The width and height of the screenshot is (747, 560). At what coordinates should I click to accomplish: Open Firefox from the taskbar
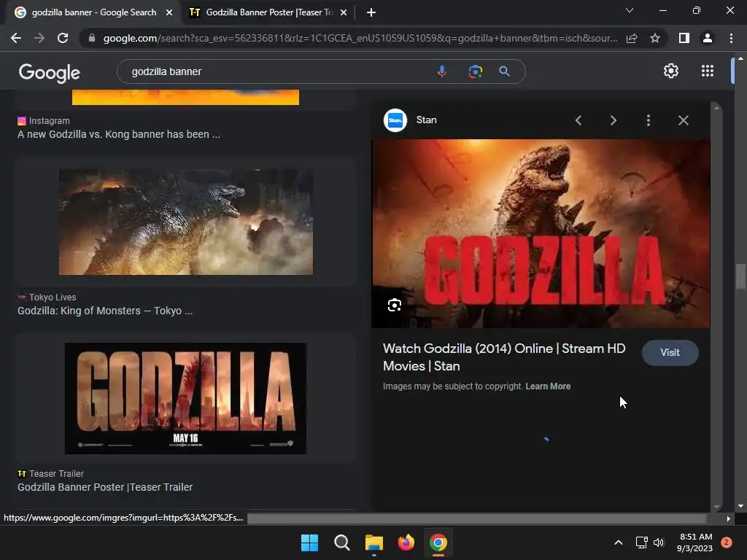point(406,542)
